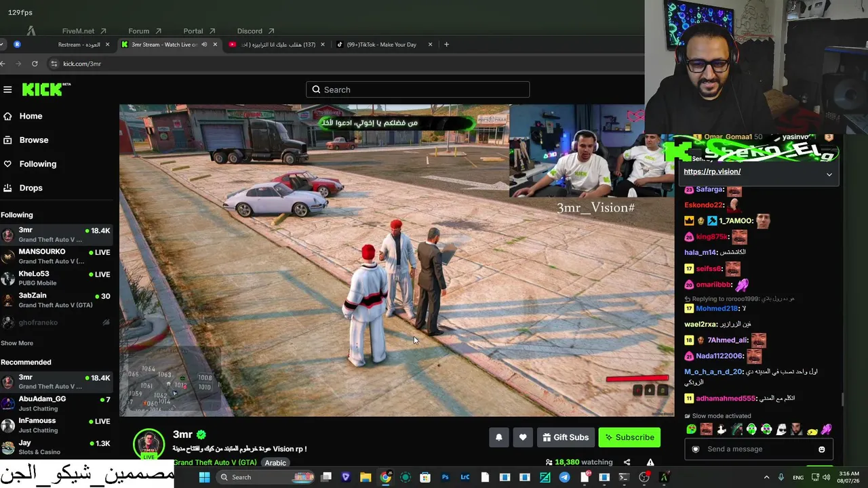This screenshot has width=868, height=488.
Task: Open the Following page in the sidebar
Action: tap(37, 164)
